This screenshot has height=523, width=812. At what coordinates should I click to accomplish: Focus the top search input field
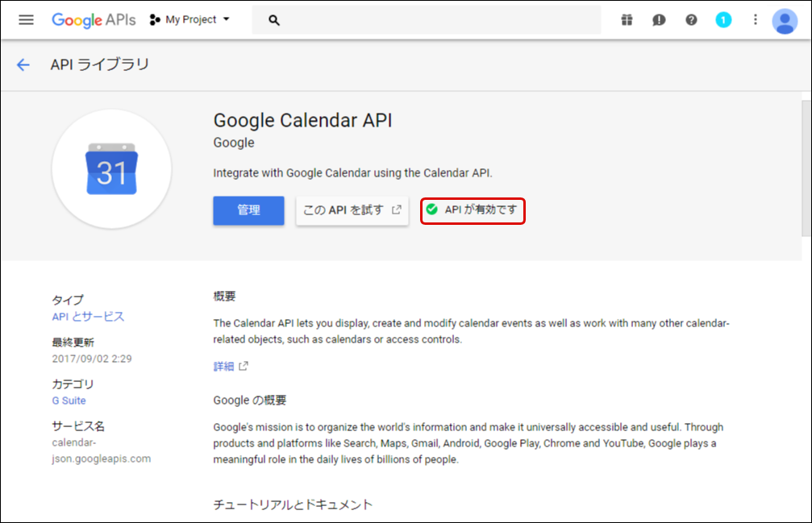427,20
